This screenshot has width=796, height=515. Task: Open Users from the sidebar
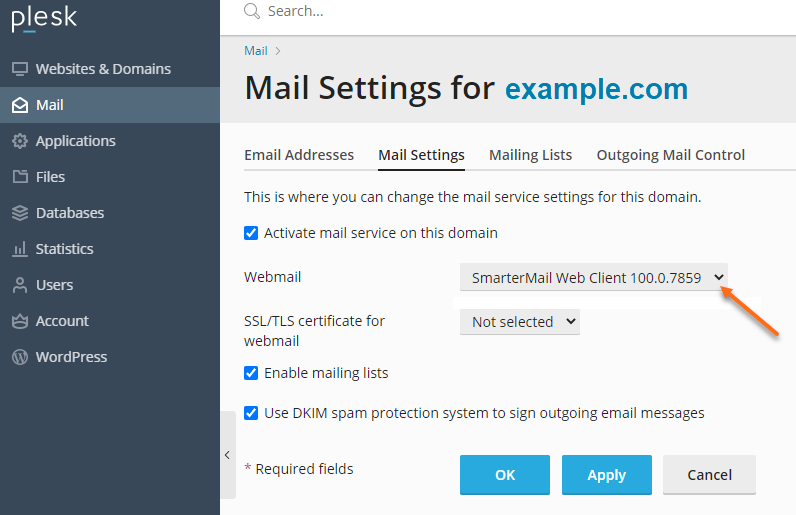coord(110,285)
